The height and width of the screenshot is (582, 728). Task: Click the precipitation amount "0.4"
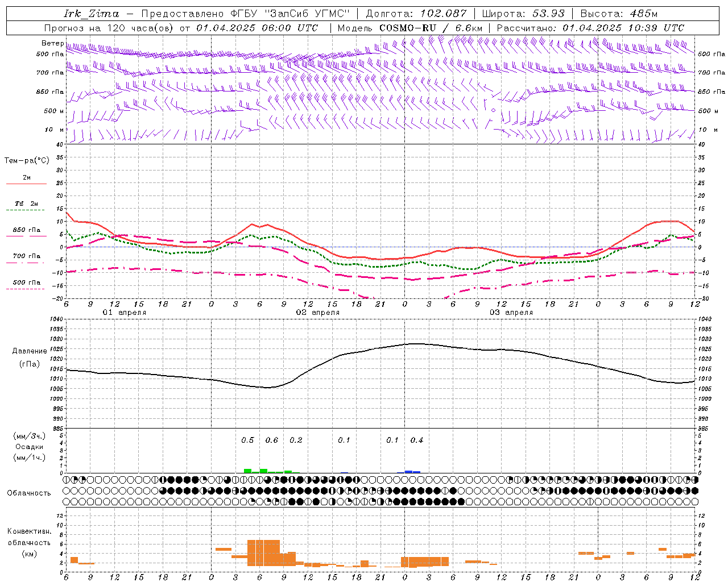pyautogui.click(x=417, y=440)
